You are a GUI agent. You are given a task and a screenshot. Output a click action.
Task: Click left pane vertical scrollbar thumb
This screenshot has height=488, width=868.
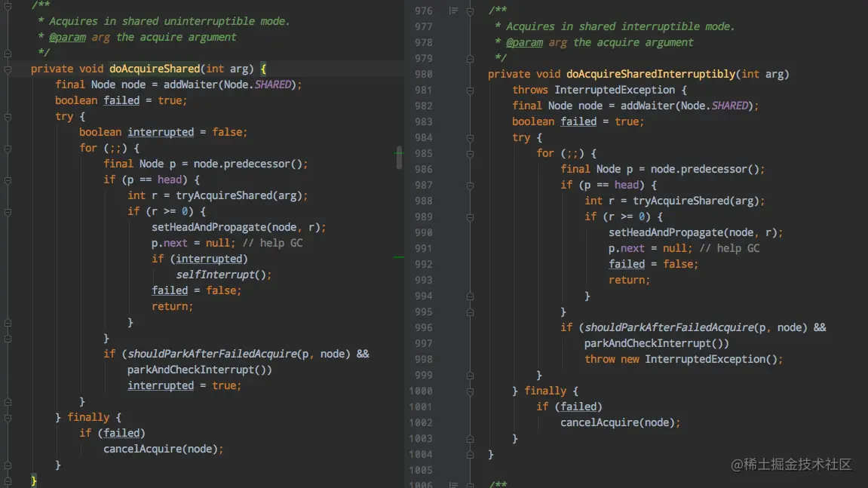click(399, 158)
